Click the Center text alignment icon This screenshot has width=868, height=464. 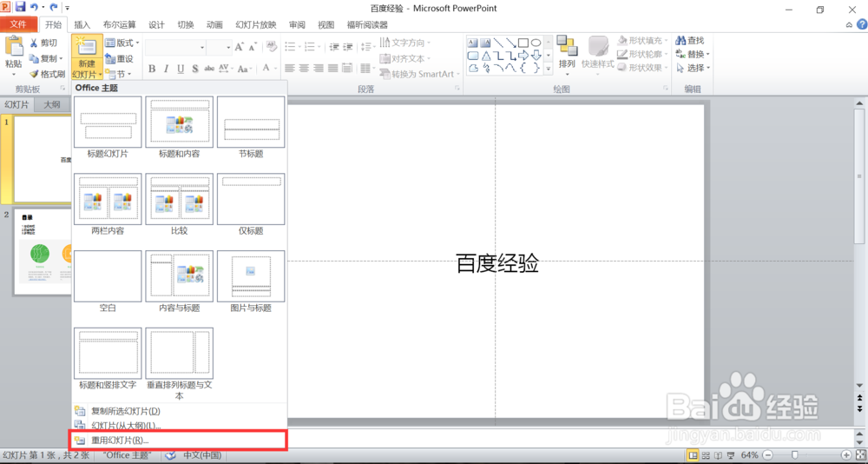click(304, 68)
